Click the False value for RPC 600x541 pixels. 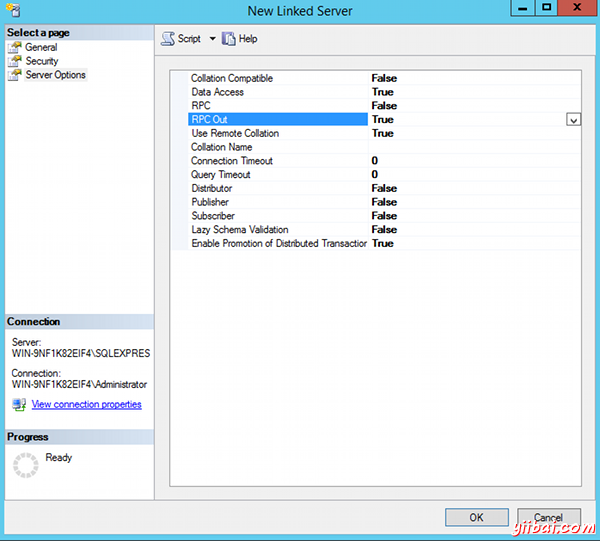[384, 106]
